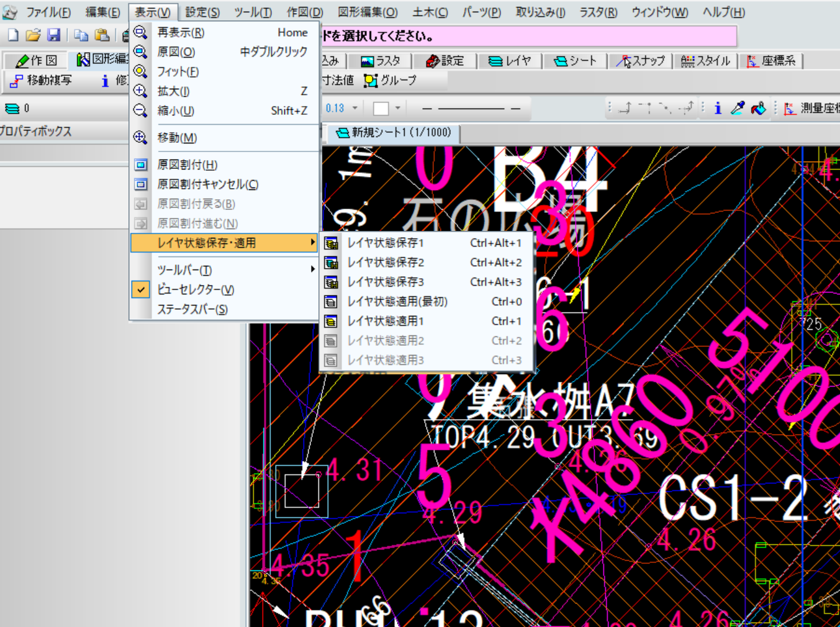840x627 pixels.
Task: Click the 再表示 redraw magnifier icon
Action: (140, 32)
